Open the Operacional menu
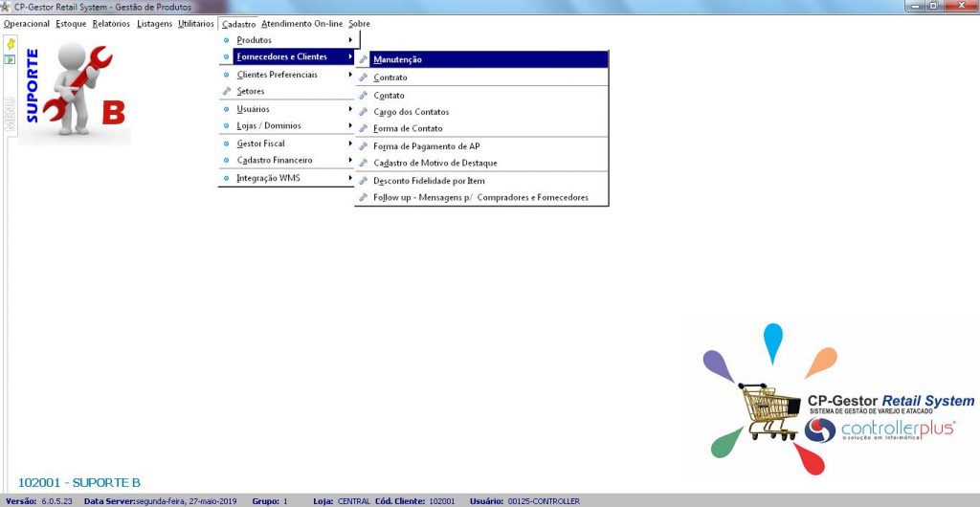980x507 pixels. (26, 24)
